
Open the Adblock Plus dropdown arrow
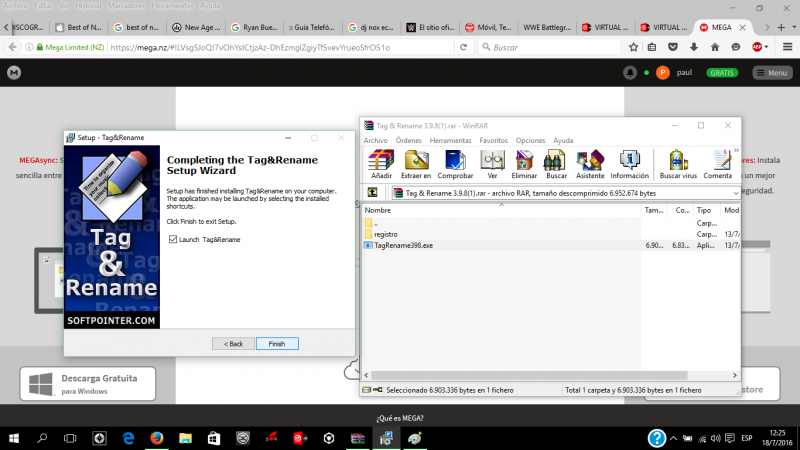pyautogui.click(x=766, y=47)
